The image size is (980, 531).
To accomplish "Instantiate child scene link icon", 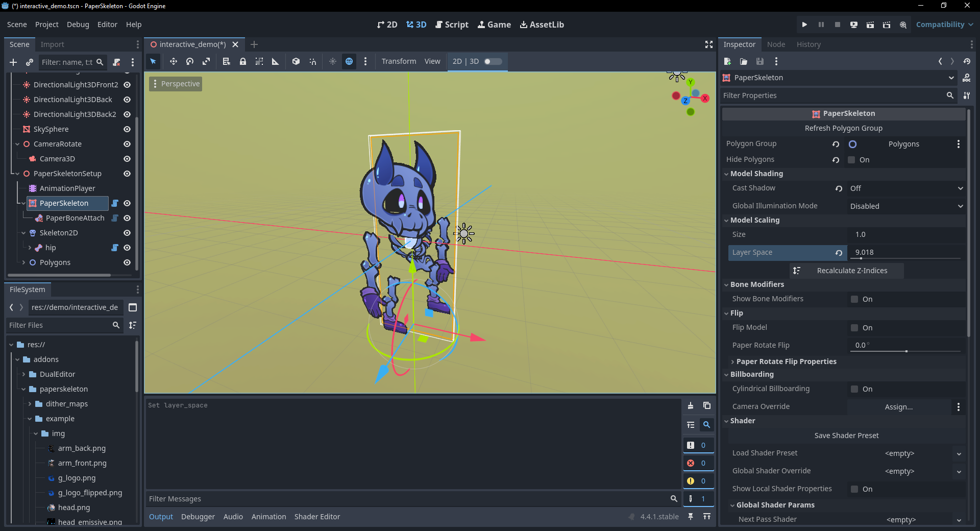I will click(30, 62).
